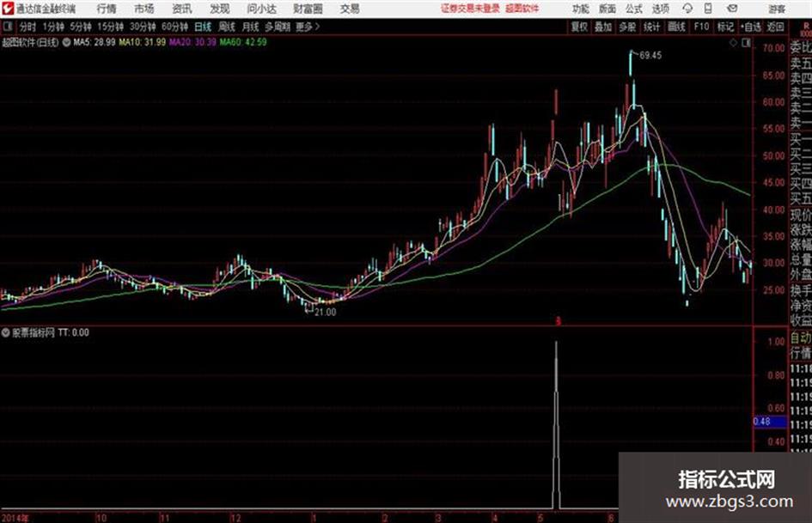Open the 公式 menu
This screenshot has height=523, width=812.
[634, 9]
